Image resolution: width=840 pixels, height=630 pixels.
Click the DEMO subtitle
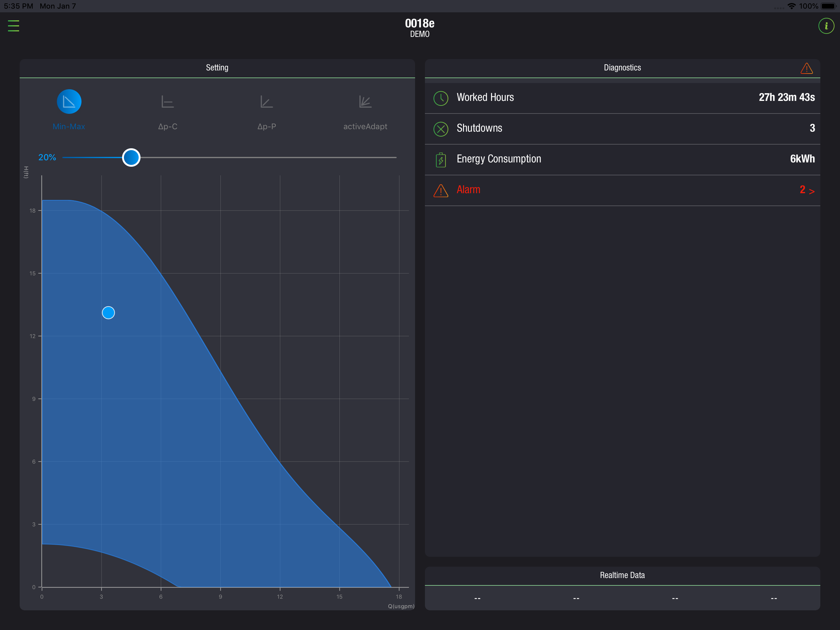click(x=420, y=34)
